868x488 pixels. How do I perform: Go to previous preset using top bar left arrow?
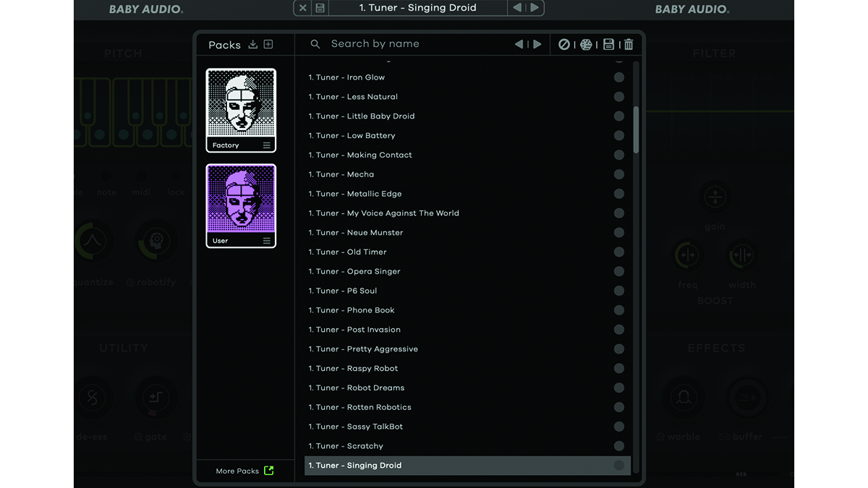click(x=517, y=8)
